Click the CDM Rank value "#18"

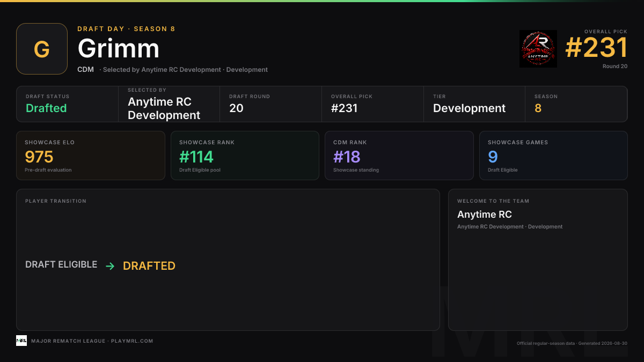click(x=347, y=157)
